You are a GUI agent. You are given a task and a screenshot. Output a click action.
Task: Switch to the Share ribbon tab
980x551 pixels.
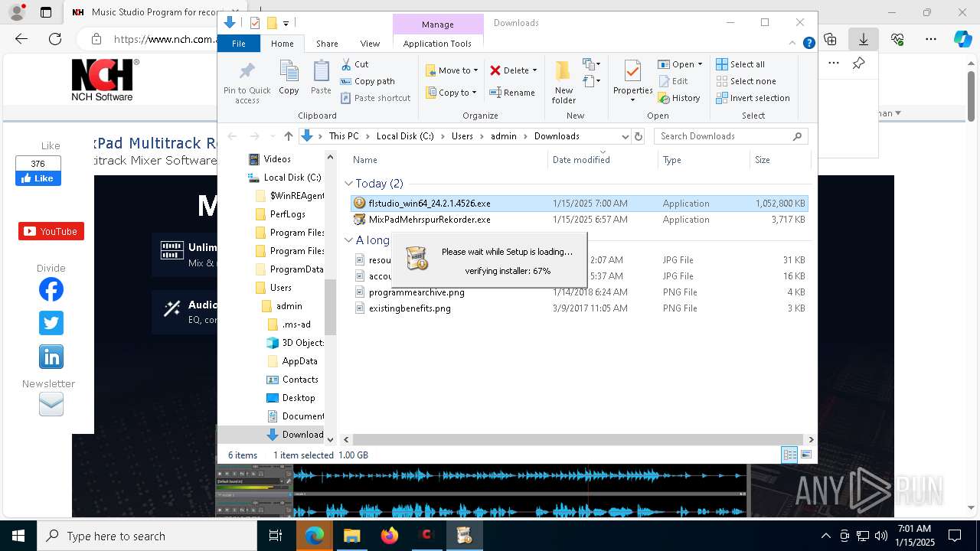(327, 44)
